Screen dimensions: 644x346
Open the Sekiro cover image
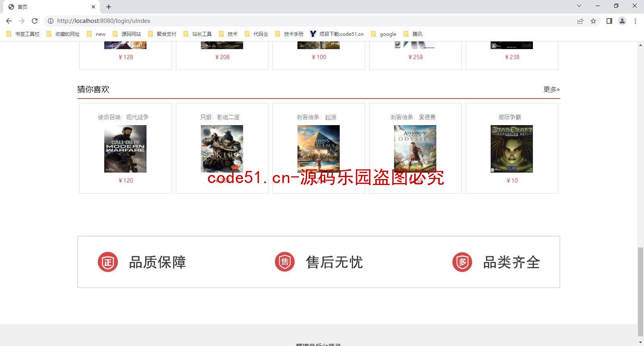click(222, 149)
